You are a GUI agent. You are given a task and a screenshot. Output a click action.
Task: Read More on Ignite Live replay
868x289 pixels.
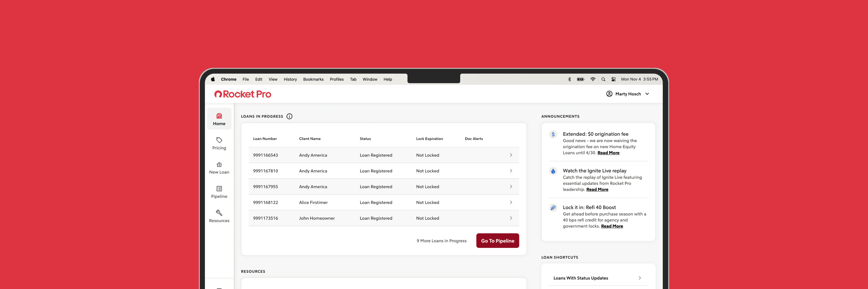[x=597, y=189]
